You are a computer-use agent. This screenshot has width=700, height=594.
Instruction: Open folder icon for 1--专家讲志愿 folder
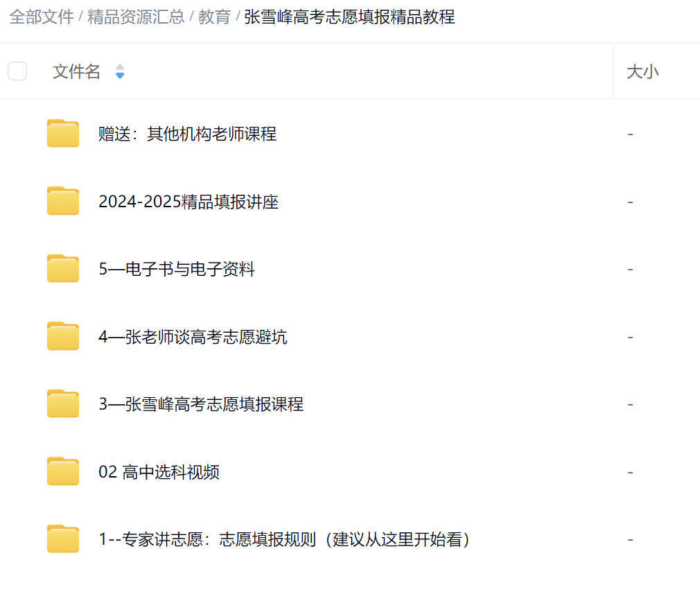pyautogui.click(x=62, y=539)
